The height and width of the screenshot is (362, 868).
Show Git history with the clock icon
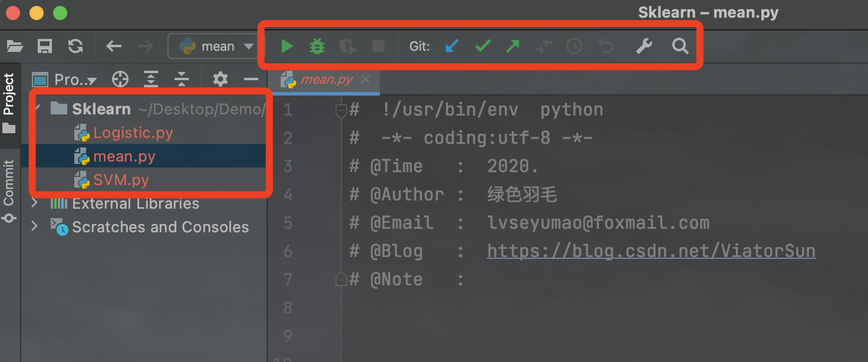(x=574, y=46)
